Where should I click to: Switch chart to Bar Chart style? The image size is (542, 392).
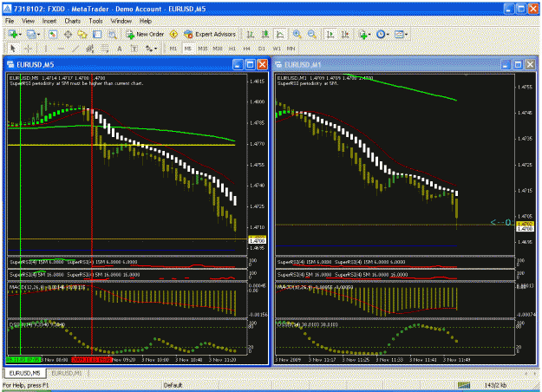coord(251,34)
